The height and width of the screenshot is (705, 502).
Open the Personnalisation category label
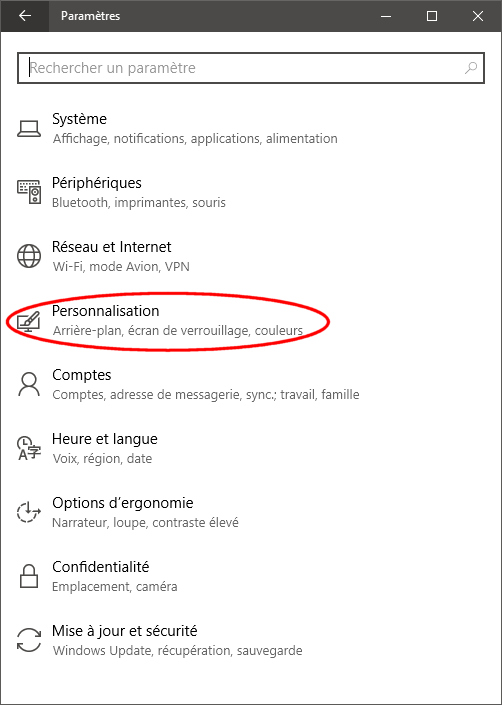(106, 311)
